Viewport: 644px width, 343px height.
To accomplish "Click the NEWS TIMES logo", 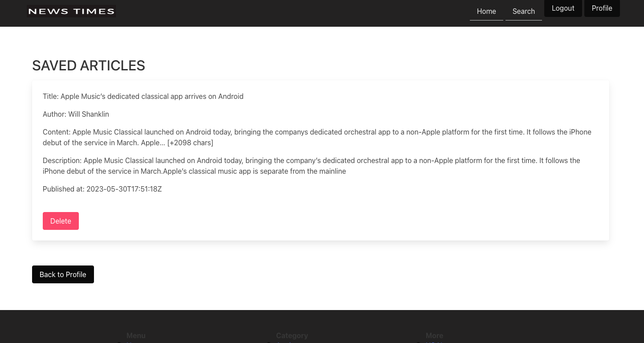I will click(71, 11).
